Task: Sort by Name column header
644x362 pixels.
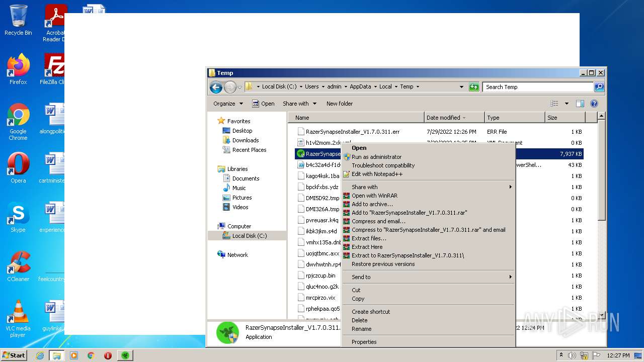Action: click(x=356, y=118)
